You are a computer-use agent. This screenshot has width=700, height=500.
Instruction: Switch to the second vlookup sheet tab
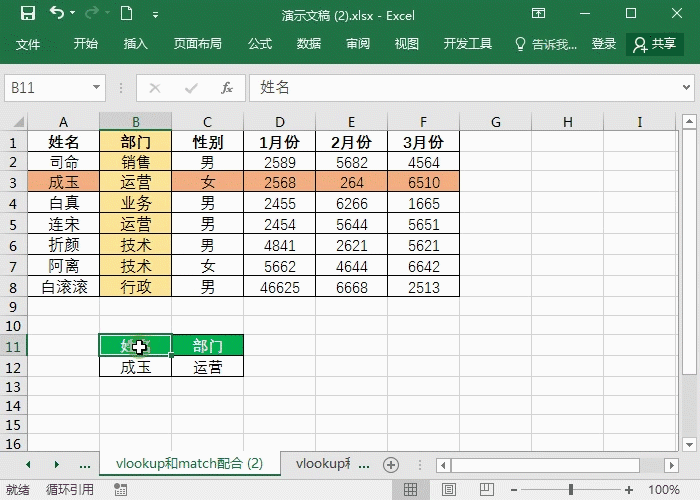pyautogui.click(x=321, y=464)
